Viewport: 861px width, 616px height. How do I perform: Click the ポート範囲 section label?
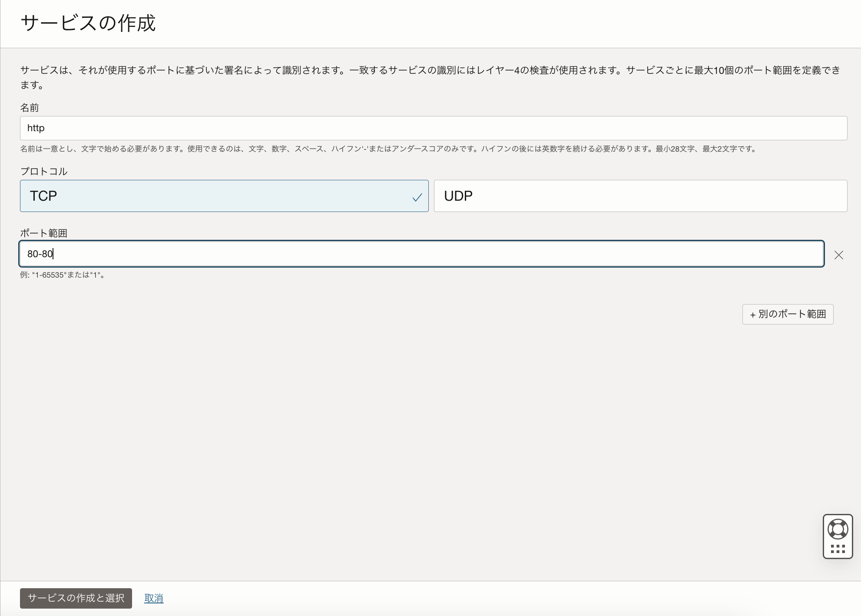(x=43, y=233)
